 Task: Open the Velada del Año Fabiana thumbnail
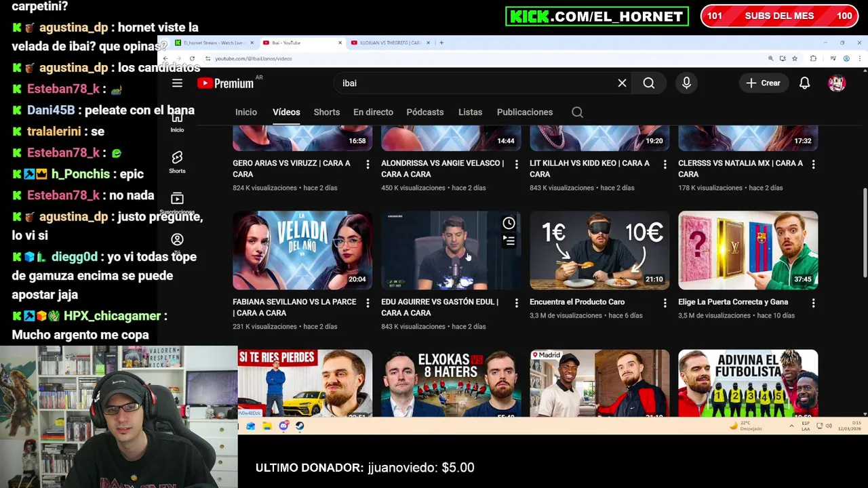(302, 250)
